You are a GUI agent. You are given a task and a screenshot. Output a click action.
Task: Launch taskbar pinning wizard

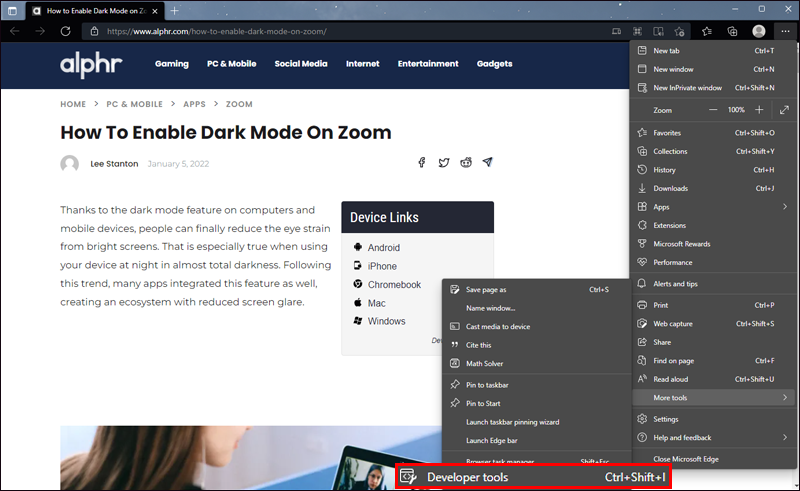tap(537, 422)
